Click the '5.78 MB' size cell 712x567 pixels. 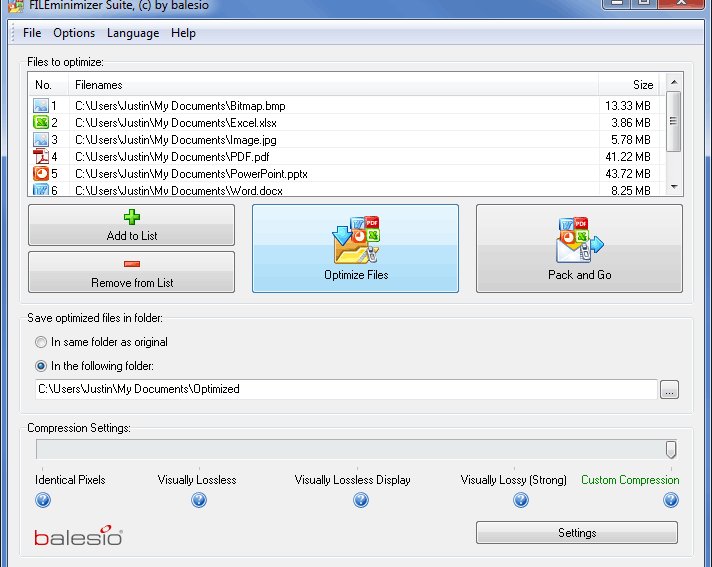631,139
